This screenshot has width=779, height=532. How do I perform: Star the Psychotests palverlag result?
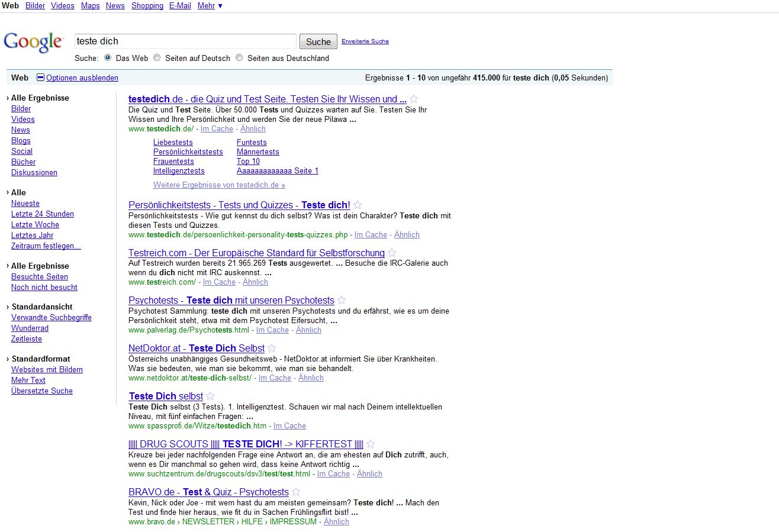[x=342, y=300]
